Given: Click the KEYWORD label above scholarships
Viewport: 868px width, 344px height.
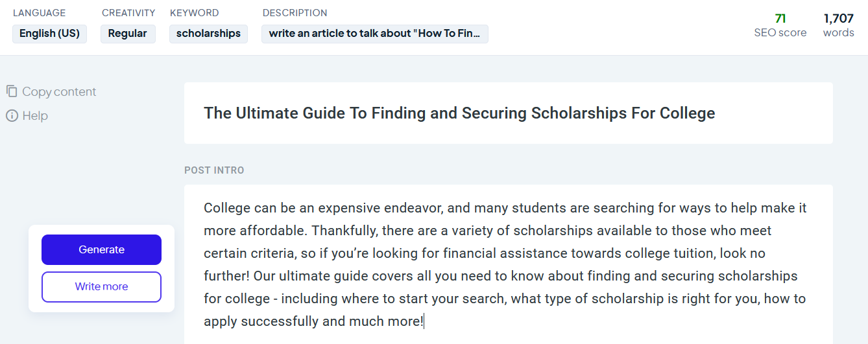Looking at the screenshot, I should [x=194, y=13].
